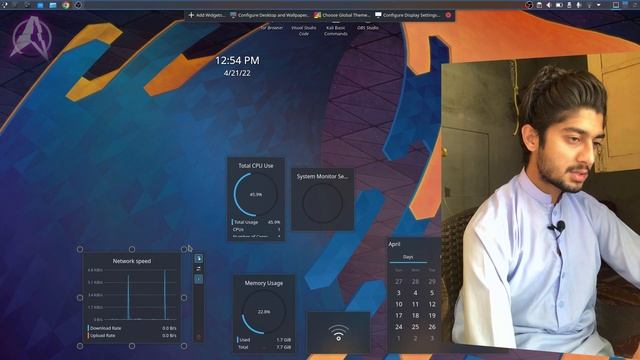Click the empty System Monitor circular gauge
The image size is (640, 360).
(x=322, y=203)
